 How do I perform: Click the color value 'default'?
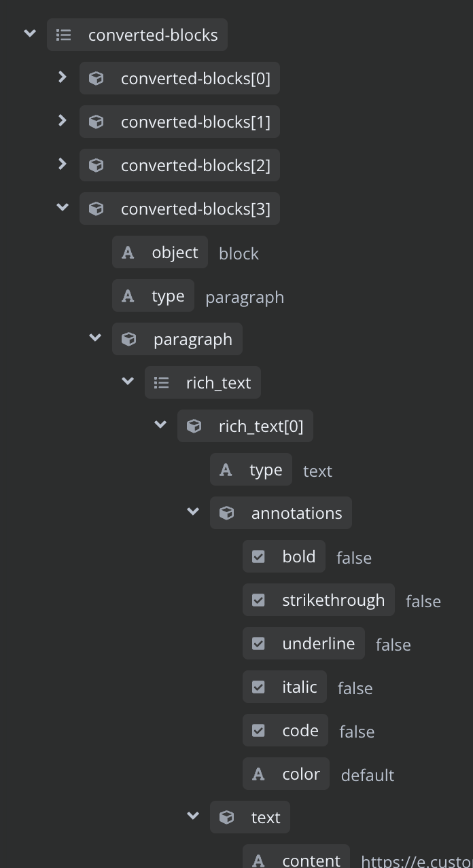368,775
